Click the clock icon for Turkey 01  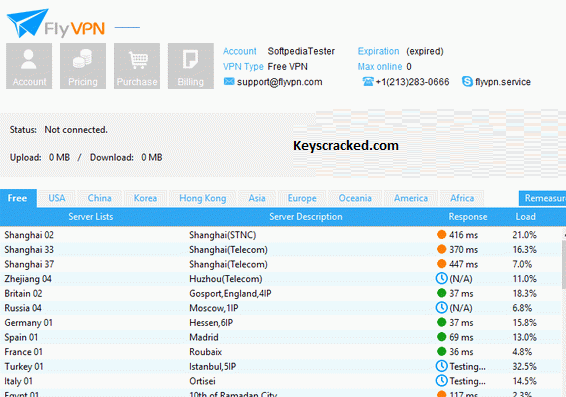[x=441, y=366]
